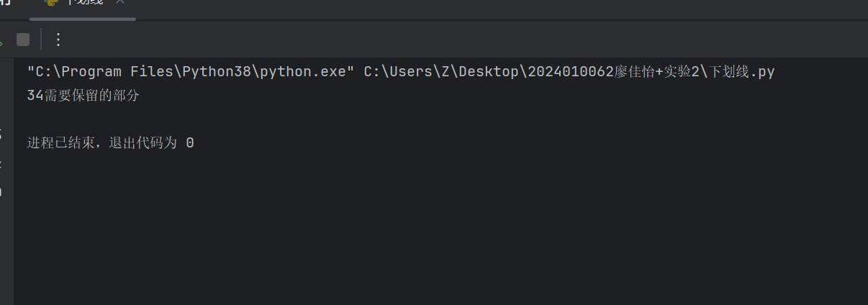The image size is (868, 305).
Task: Click the output line 34需要保留的部分
Action: pyautogui.click(x=83, y=96)
